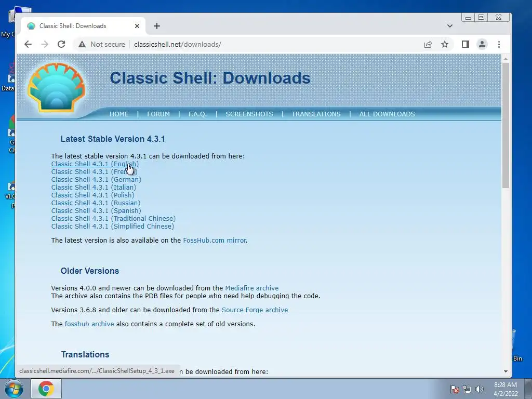Download Classic Shell 4.3.1 (Russian)
The width and height of the screenshot is (532, 399).
click(96, 203)
